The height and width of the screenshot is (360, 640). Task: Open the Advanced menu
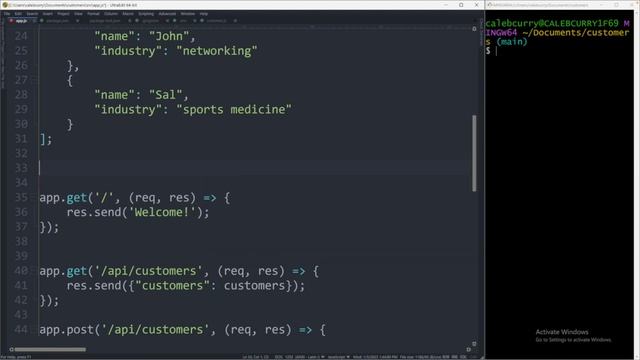coord(167,14)
